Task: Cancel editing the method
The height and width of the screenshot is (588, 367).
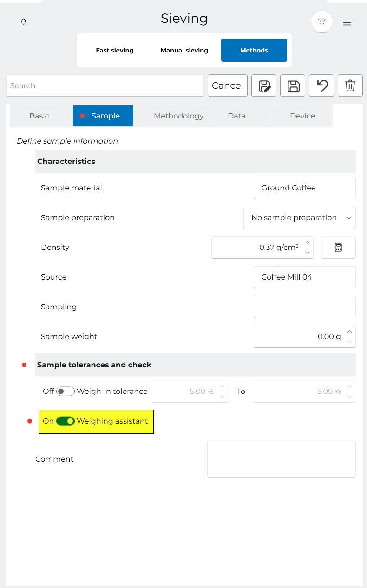Action: [228, 85]
